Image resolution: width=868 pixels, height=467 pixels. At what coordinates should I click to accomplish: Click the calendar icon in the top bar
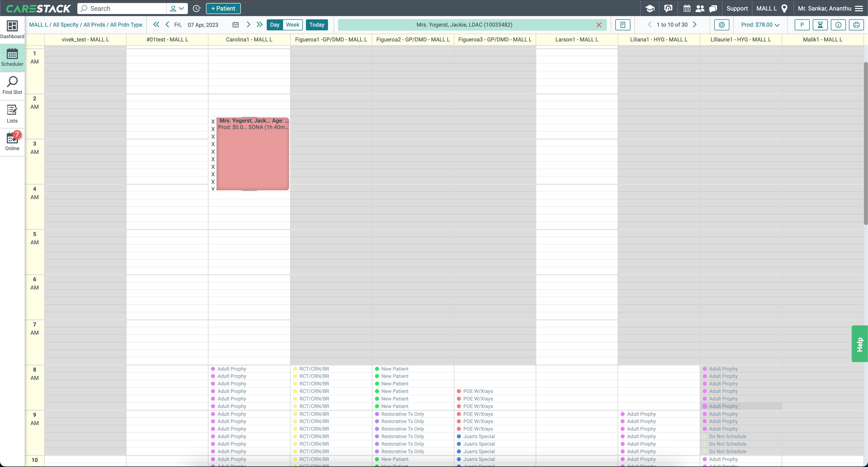coord(687,9)
